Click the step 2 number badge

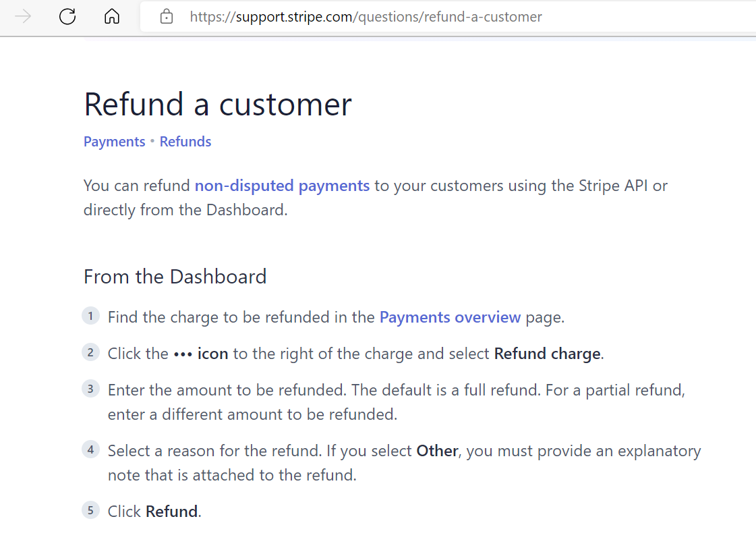pyautogui.click(x=90, y=353)
